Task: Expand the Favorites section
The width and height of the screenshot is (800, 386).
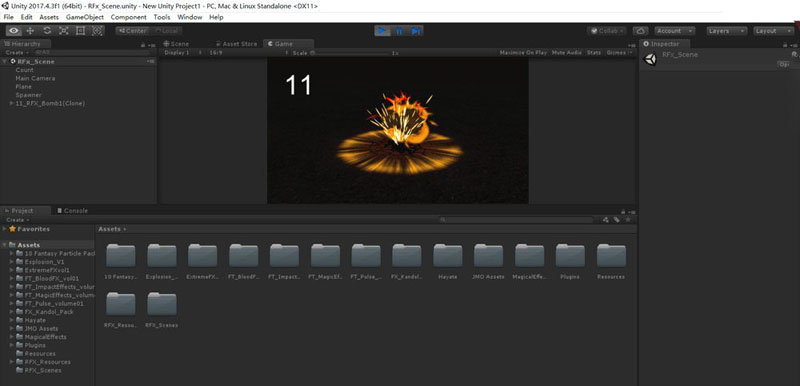Action: (5, 229)
